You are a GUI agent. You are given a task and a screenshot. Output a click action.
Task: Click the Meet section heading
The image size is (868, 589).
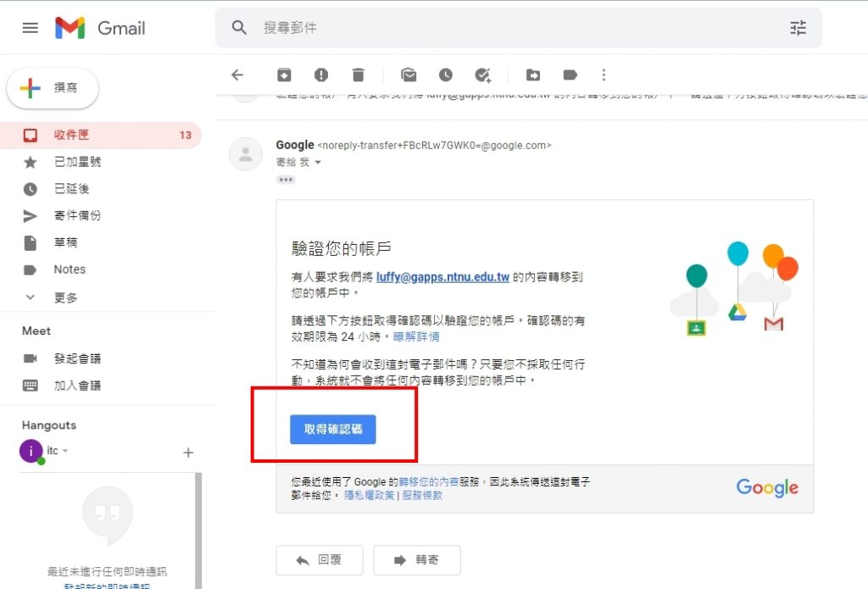click(x=36, y=331)
